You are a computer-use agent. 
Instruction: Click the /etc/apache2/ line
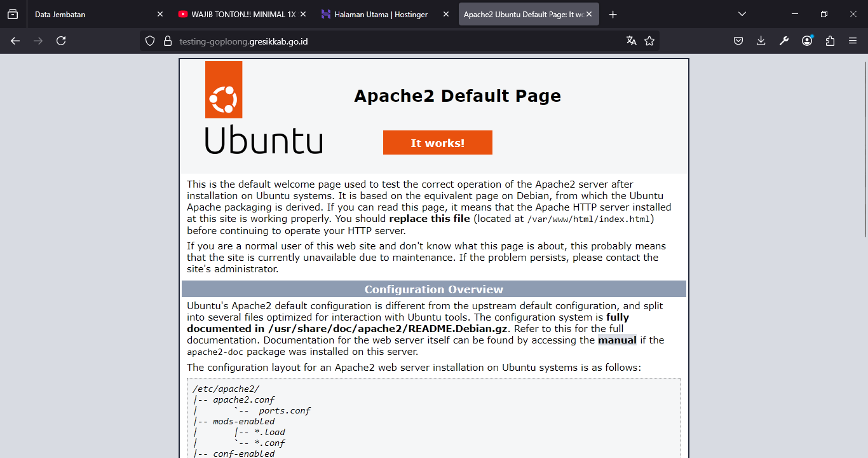coord(226,389)
